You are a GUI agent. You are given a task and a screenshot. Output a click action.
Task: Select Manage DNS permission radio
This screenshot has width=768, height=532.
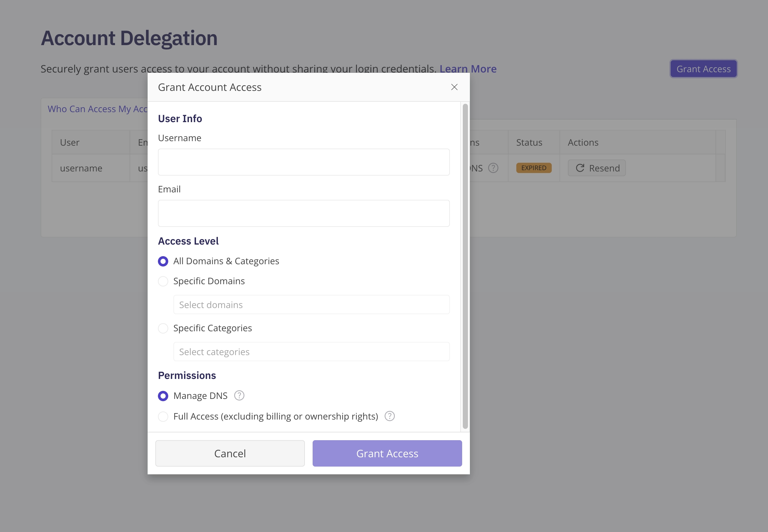tap(163, 396)
